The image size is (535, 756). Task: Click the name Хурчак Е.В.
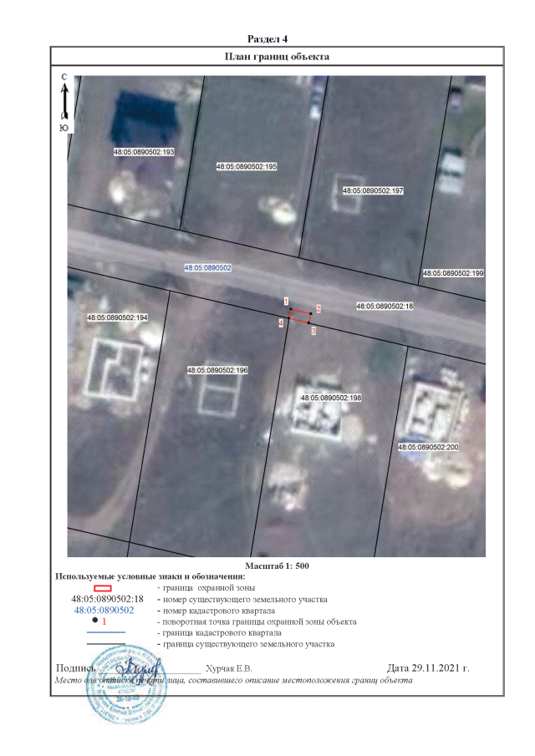(x=228, y=669)
